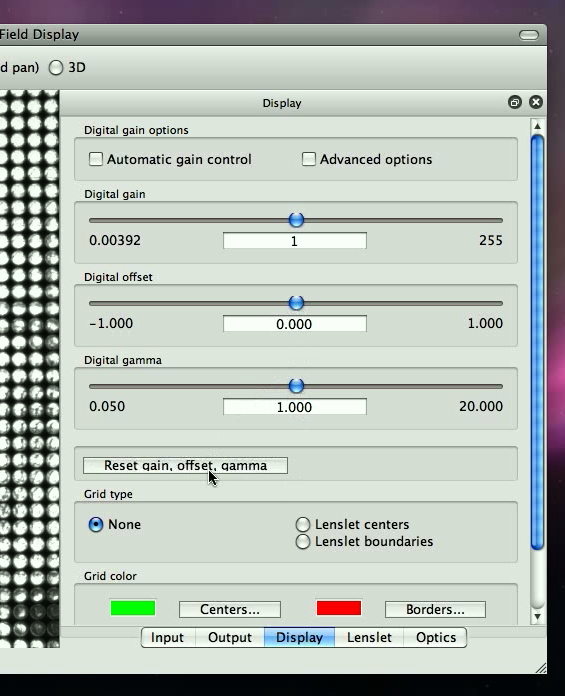The height and width of the screenshot is (696, 565).
Task: Click the 20.000 maximum gamma label
Action: (x=481, y=406)
